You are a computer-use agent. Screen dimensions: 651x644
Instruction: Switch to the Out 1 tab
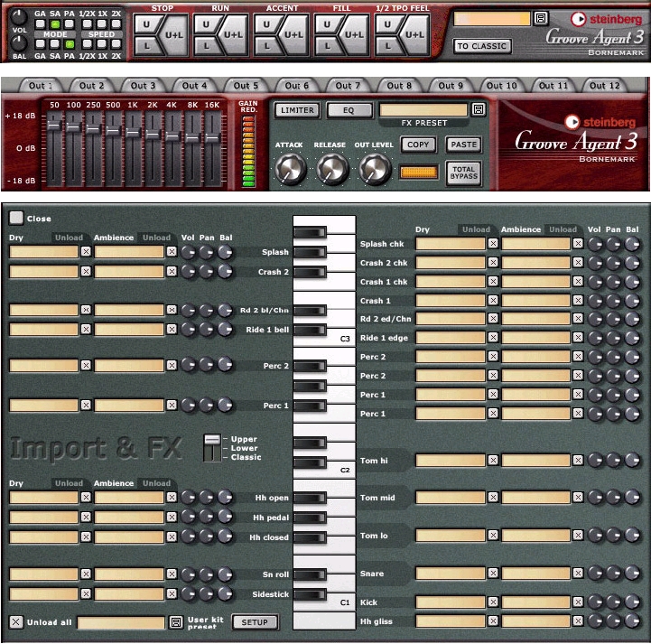(41, 86)
